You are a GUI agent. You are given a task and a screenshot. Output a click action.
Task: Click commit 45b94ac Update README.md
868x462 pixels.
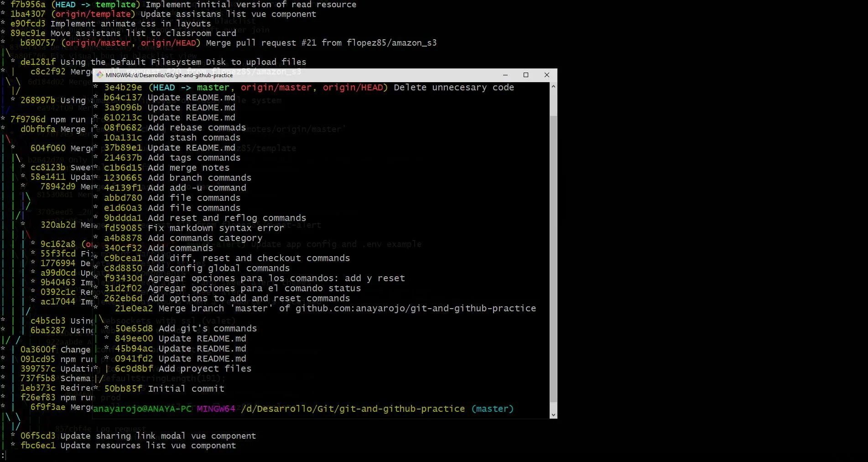180,348
